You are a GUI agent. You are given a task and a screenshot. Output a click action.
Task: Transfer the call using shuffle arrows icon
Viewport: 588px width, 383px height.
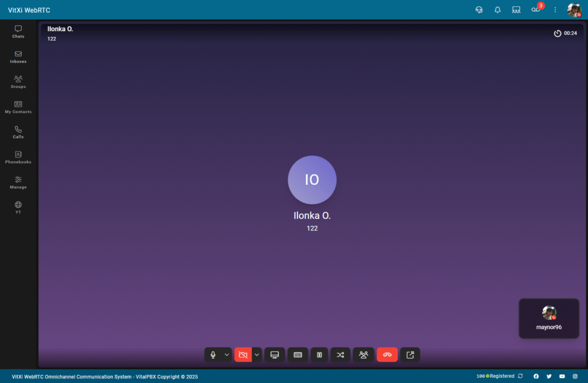coord(341,355)
